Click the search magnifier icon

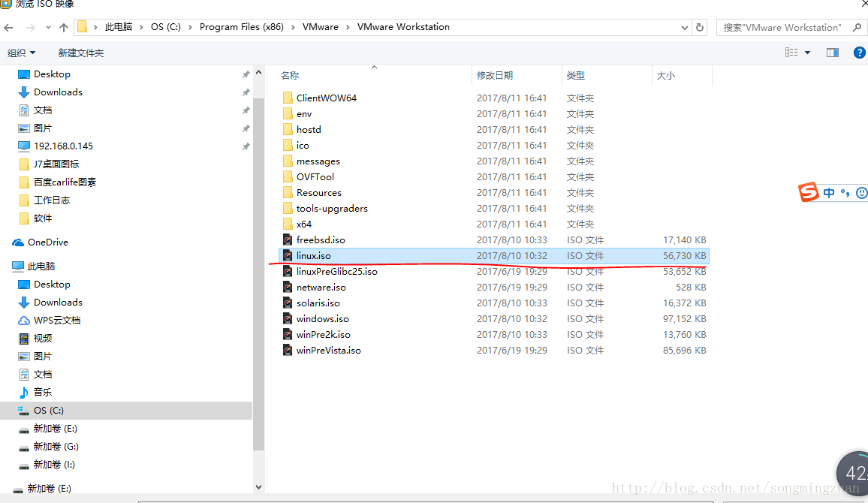pos(857,27)
